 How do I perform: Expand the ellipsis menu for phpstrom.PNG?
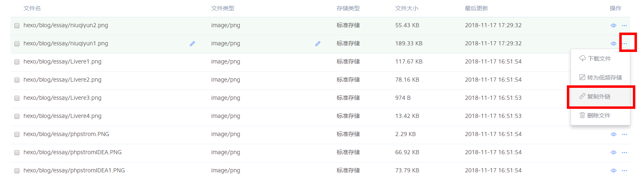624,134
